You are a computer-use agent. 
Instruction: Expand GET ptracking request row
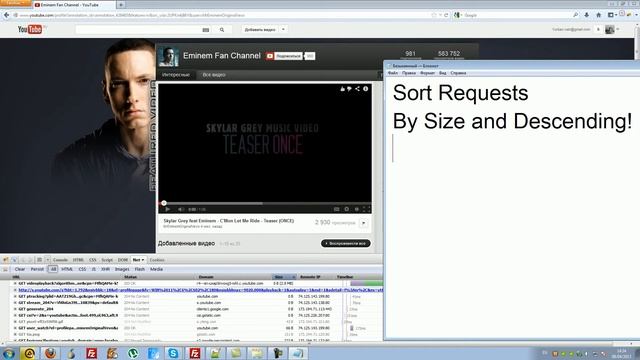[15, 296]
